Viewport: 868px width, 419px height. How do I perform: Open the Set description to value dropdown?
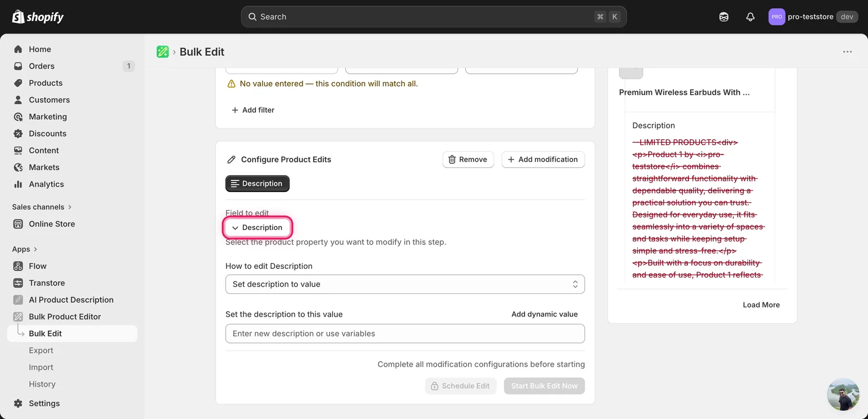[x=405, y=284]
